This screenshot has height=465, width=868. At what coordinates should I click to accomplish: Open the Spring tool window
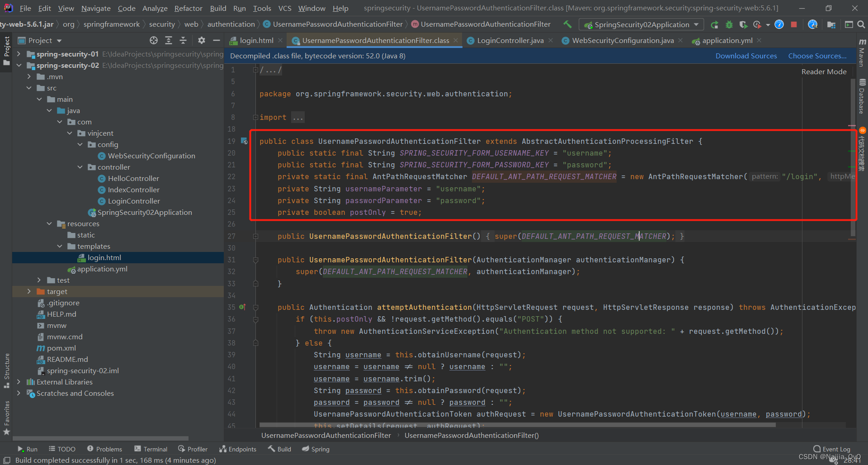[316, 449]
